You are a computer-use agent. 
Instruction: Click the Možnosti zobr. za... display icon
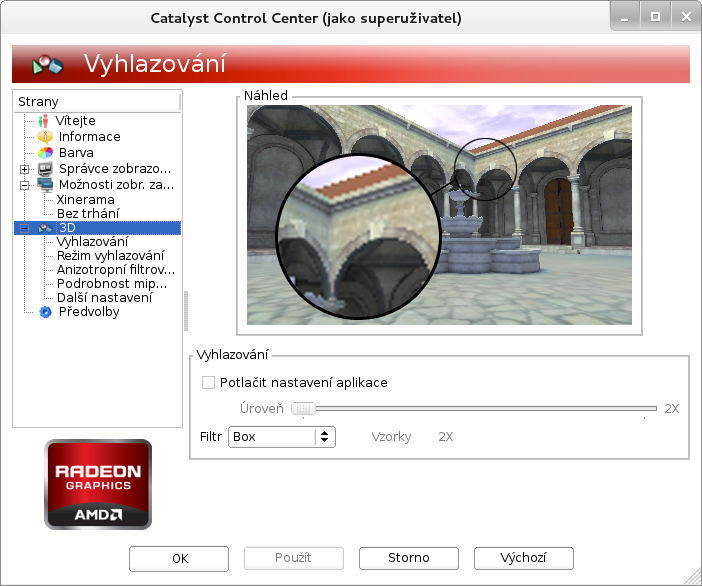pos(45,185)
